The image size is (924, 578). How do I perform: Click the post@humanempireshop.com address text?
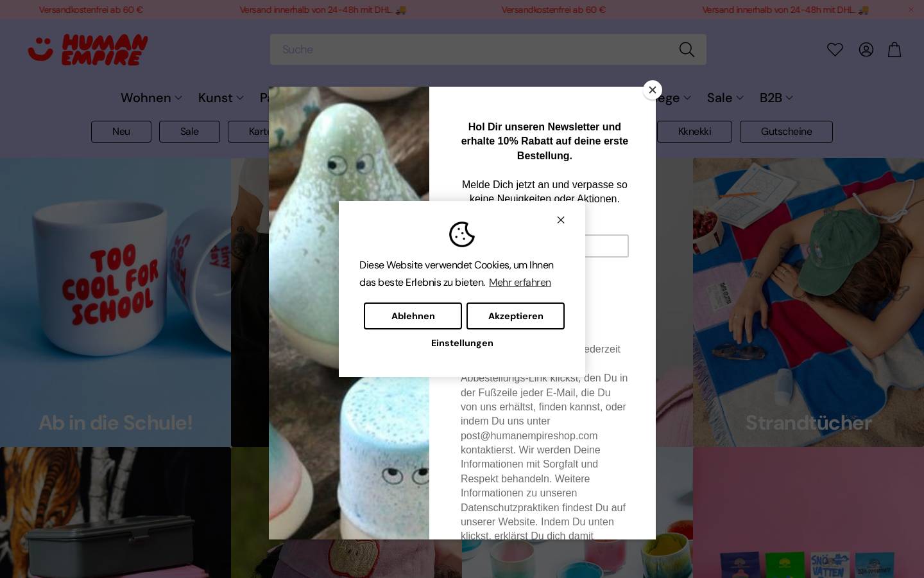[529, 435]
